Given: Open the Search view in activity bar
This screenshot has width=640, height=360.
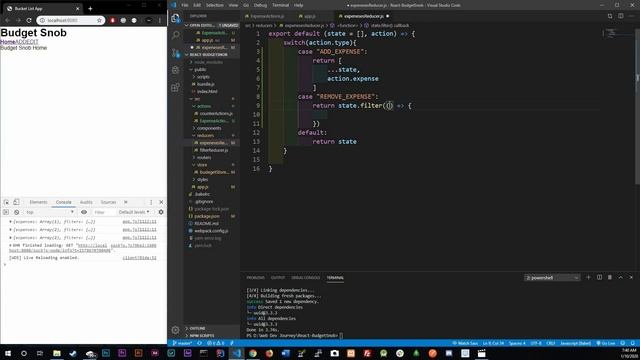Looking at the screenshot, I should click(x=176, y=35).
